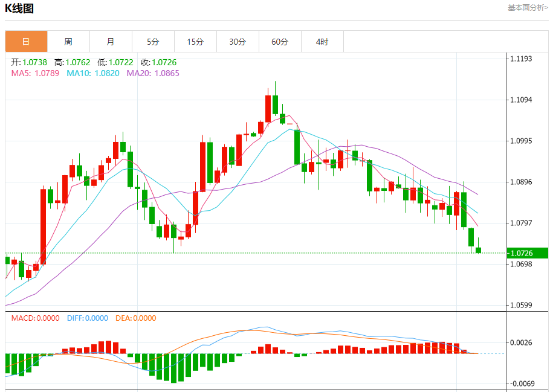Click the MA20 indicator label
The width and height of the screenshot is (553, 392).
(x=152, y=73)
